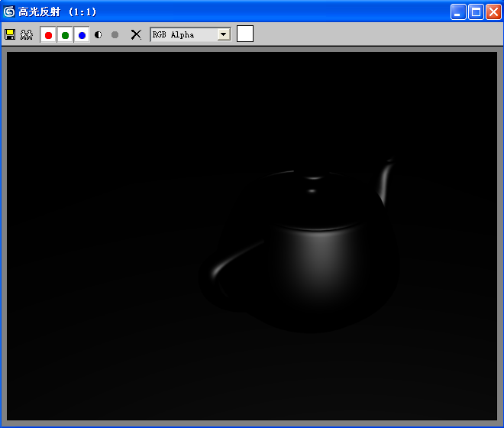
Task: Toggle the red channel display
Action: click(x=48, y=34)
